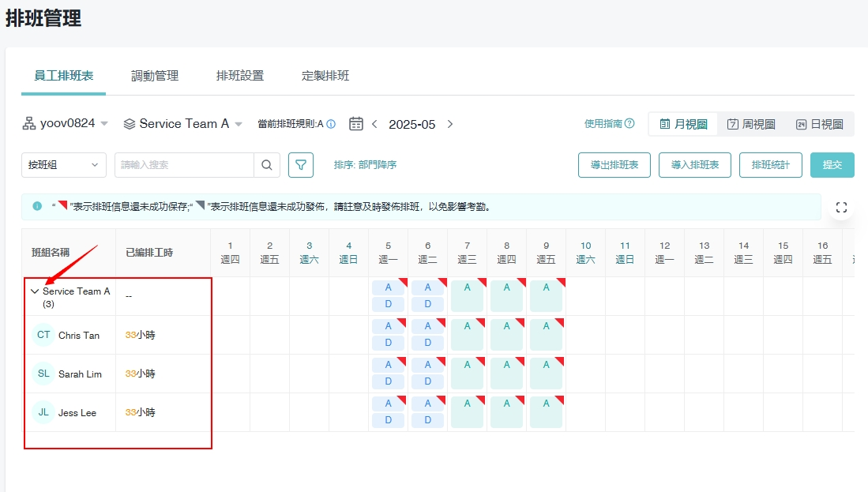Click Sarah Lim's green A shift on day 7
This screenshot has height=492, width=868.
[x=467, y=374]
